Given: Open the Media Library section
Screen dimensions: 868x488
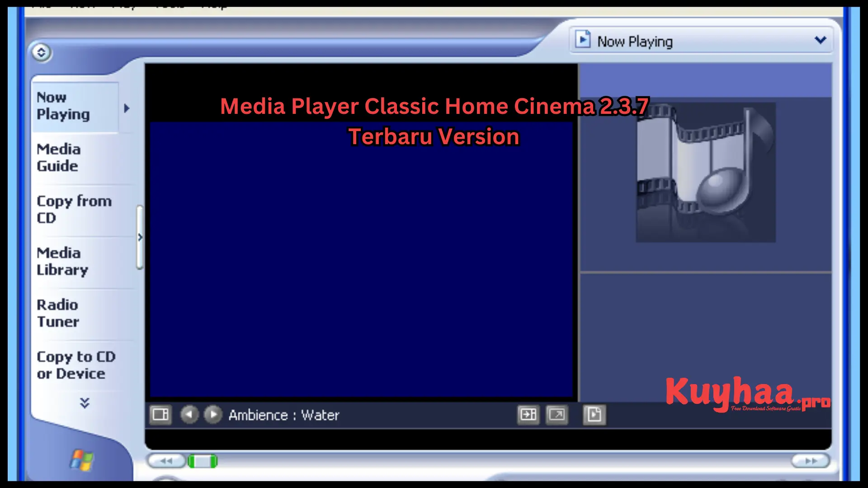Looking at the screenshot, I should click(61, 261).
